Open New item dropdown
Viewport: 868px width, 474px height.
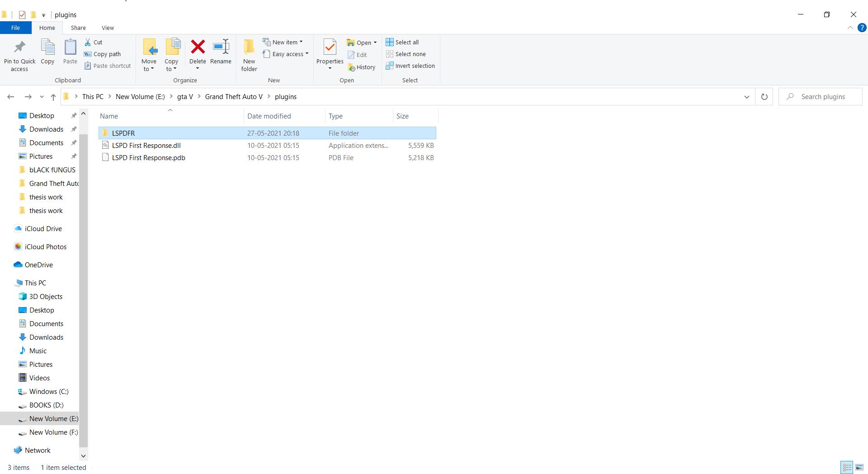[x=283, y=42]
